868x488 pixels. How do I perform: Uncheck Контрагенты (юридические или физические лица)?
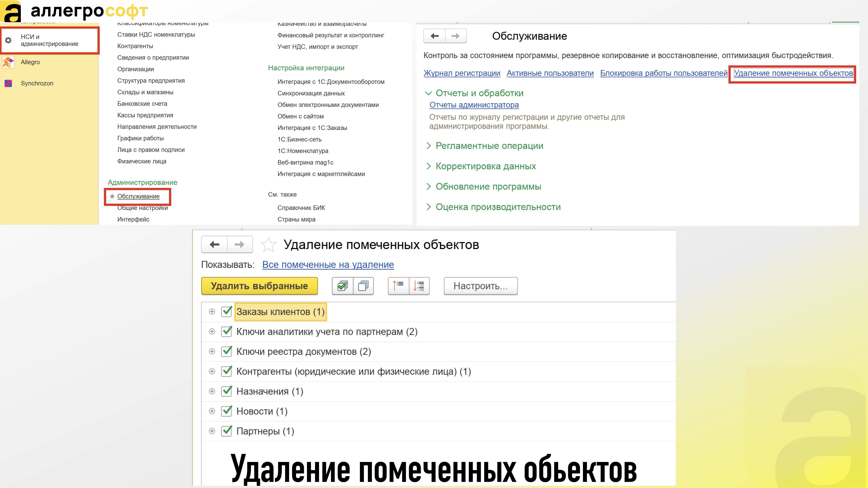point(226,371)
